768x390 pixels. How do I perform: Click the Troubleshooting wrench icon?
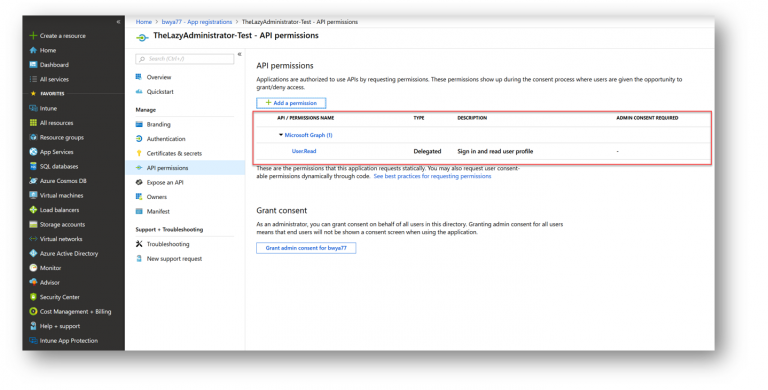tap(139, 244)
